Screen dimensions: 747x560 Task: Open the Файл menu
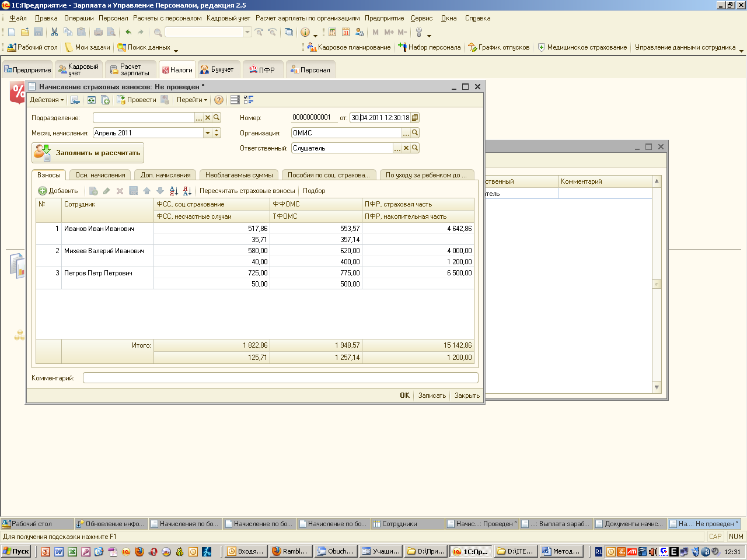pyautogui.click(x=18, y=18)
